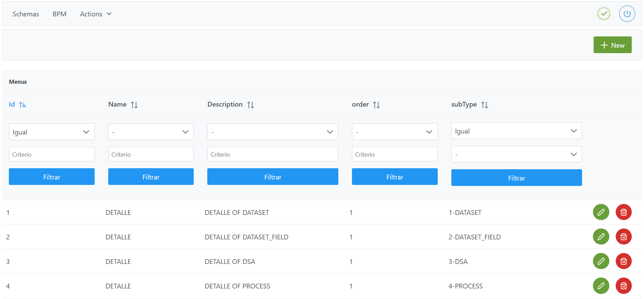
Task: Click the power logout icon
Action: click(x=627, y=14)
